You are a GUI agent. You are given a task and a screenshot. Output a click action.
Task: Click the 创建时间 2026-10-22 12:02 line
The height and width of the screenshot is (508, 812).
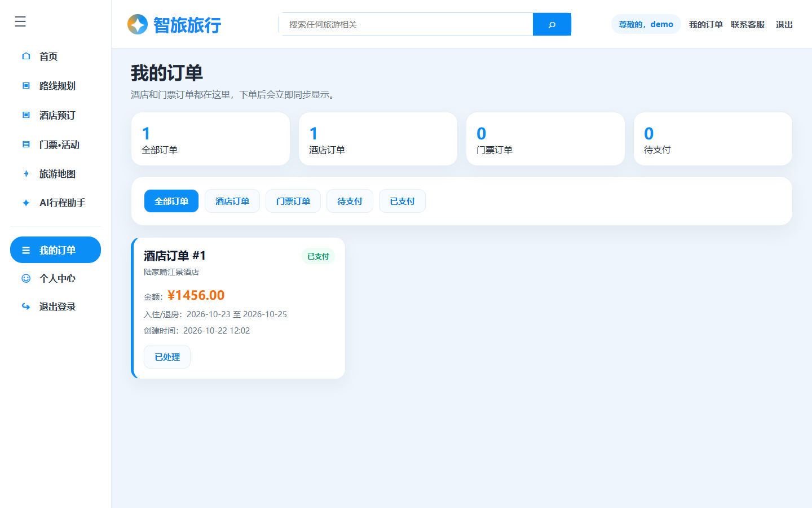tap(197, 331)
